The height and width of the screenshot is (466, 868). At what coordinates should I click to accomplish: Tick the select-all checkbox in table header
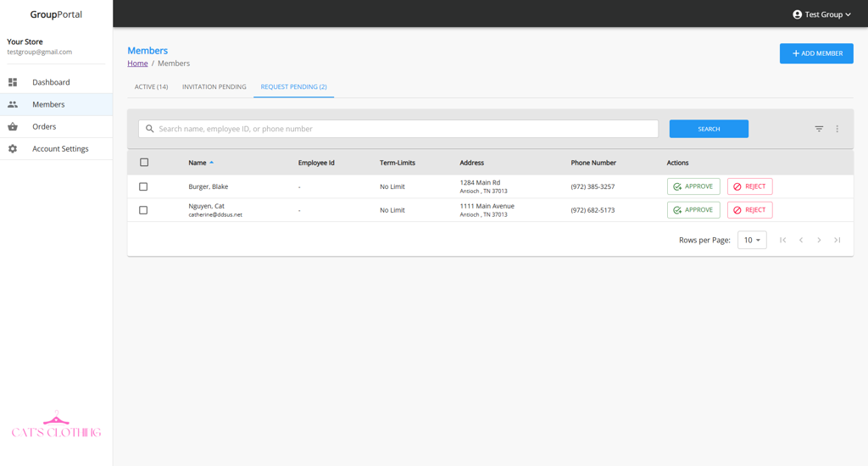[x=144, y=162]
